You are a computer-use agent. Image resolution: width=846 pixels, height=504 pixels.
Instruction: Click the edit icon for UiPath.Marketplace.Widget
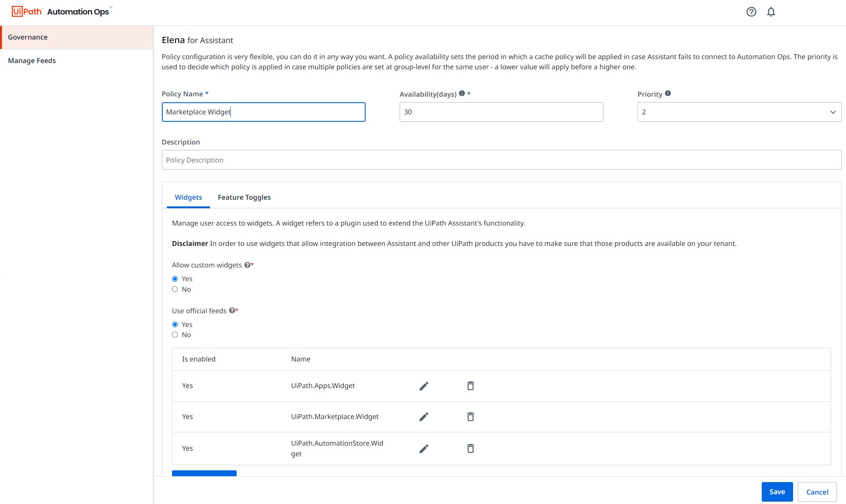click(423, 416)
